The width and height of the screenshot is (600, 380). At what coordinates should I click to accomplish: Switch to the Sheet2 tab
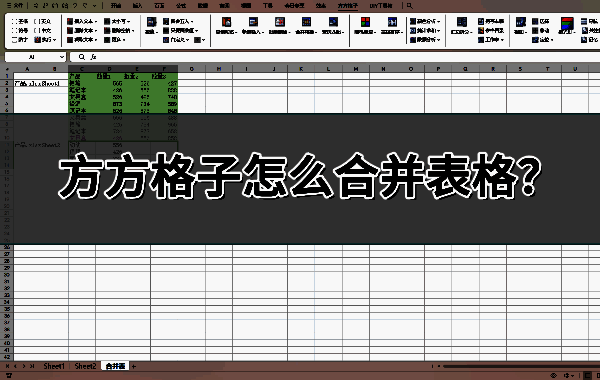pyautogui.click(x=85, y=366)
